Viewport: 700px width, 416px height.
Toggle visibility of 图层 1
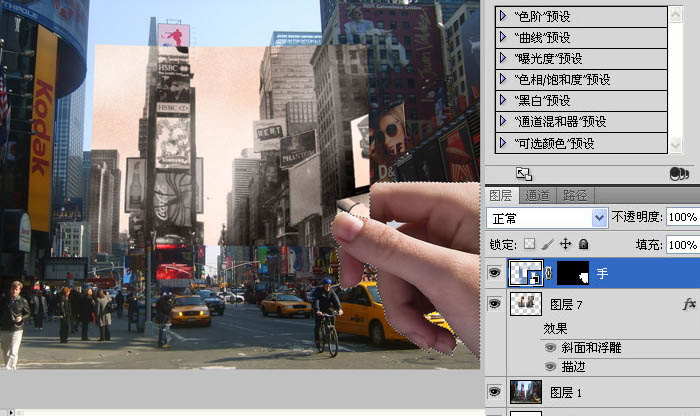(x=495, y=391)
